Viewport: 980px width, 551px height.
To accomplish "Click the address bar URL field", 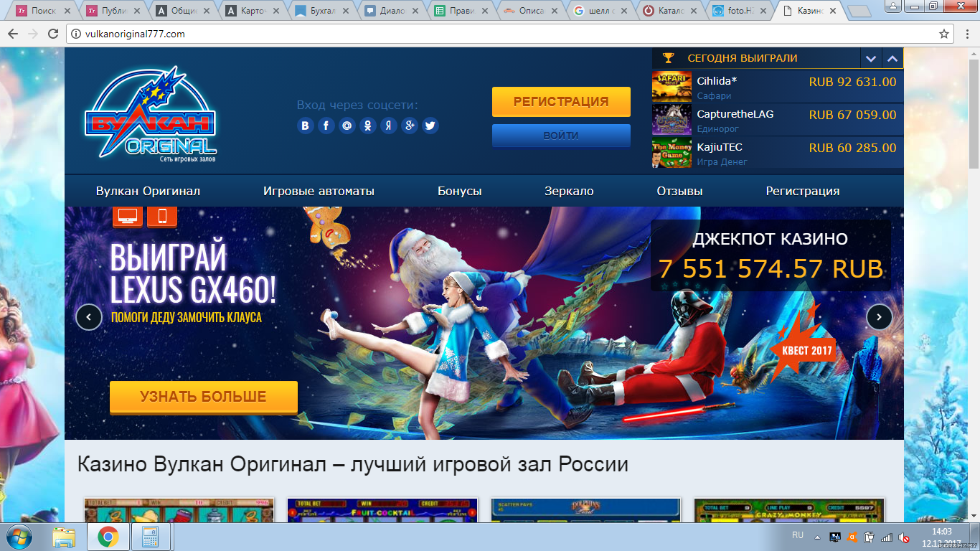I will (x=509, y=34).
